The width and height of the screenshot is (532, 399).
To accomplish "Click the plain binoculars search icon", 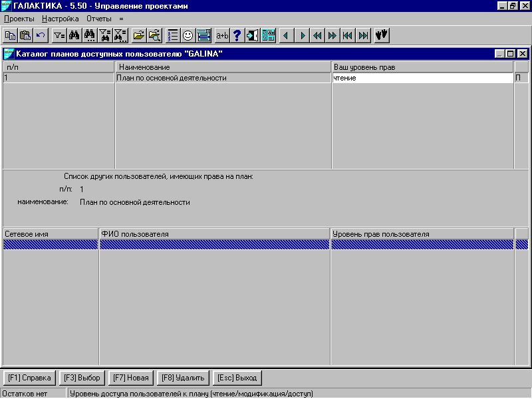I will pos(74,35).
